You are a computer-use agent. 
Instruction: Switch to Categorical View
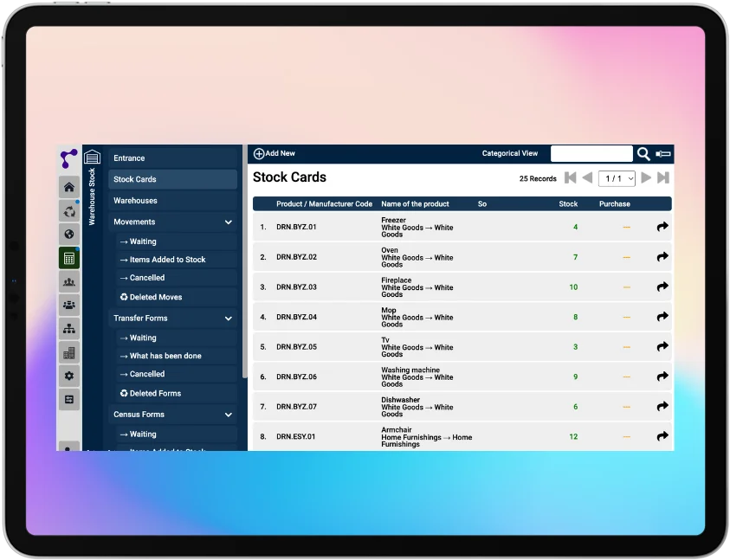[x=510, y=154]
